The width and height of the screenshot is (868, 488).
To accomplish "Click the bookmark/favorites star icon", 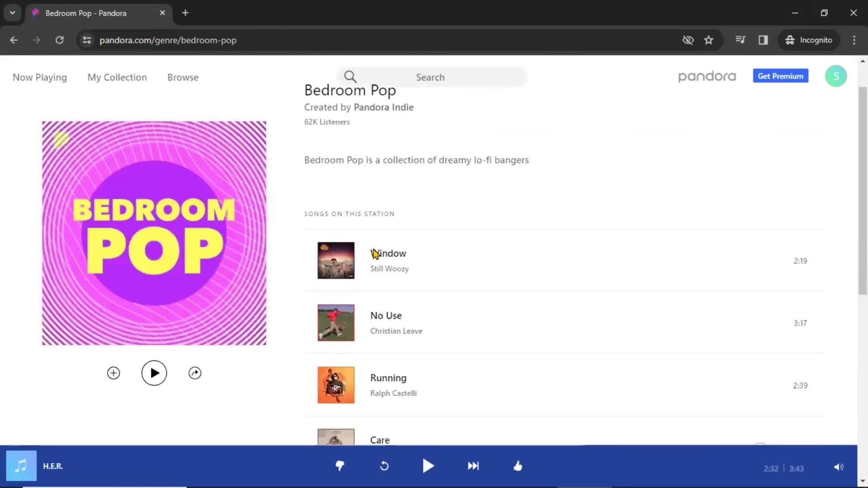I will tap(709, 40).
